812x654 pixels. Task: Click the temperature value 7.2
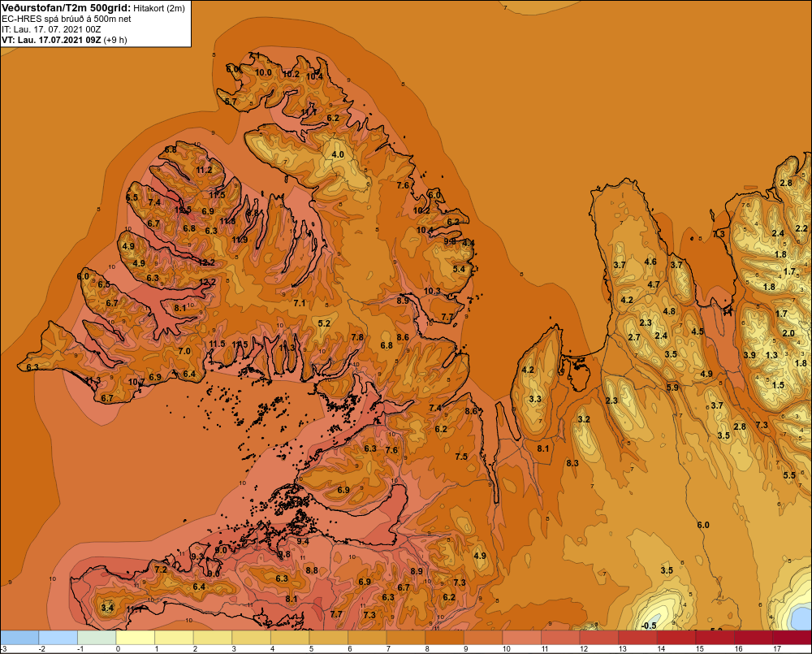tap(161, 570)
